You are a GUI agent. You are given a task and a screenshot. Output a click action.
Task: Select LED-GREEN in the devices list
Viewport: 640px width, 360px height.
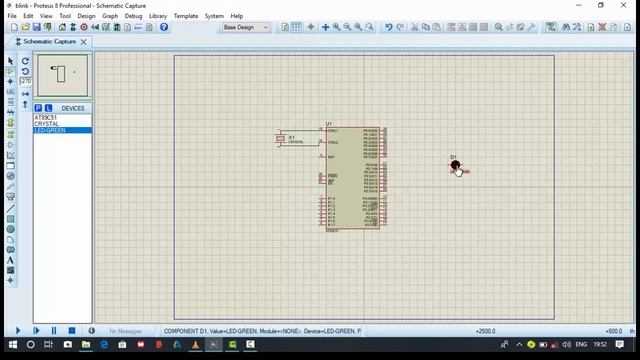point(62,130)
